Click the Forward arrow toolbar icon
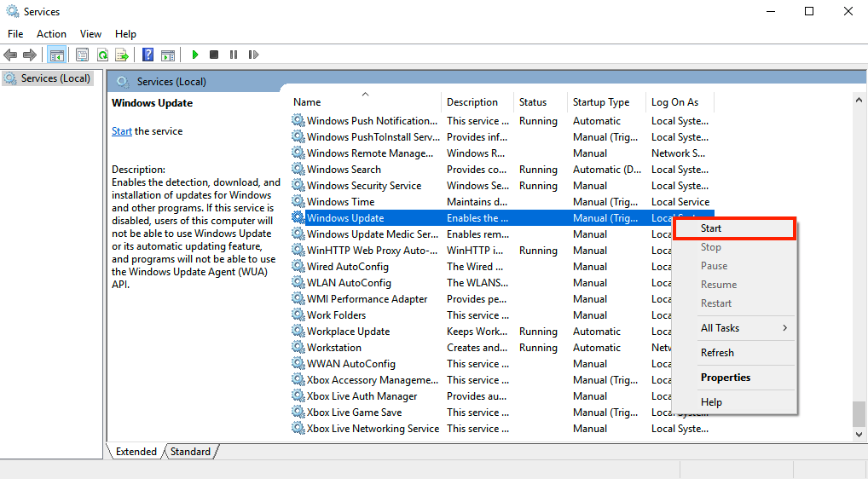868x479 pixels. click(x=30, y=55)
